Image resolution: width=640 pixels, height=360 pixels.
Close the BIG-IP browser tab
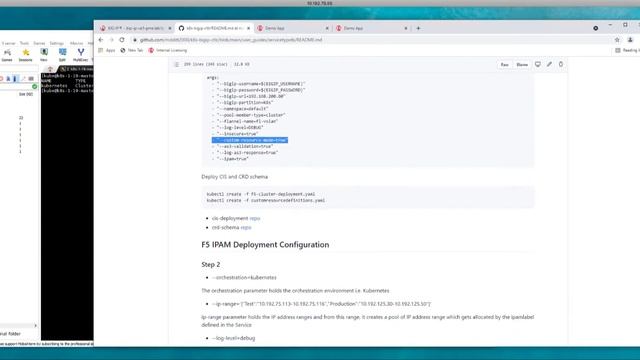click(x=169, y=28)
